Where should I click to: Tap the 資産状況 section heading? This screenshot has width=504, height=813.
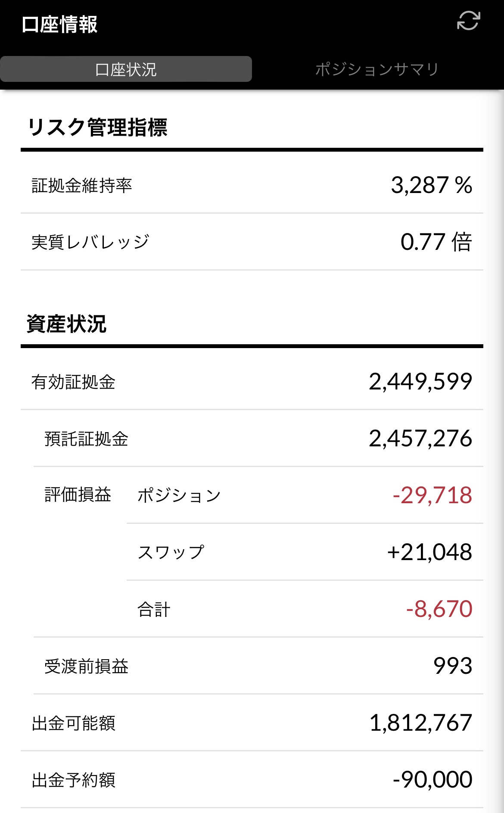66,324
